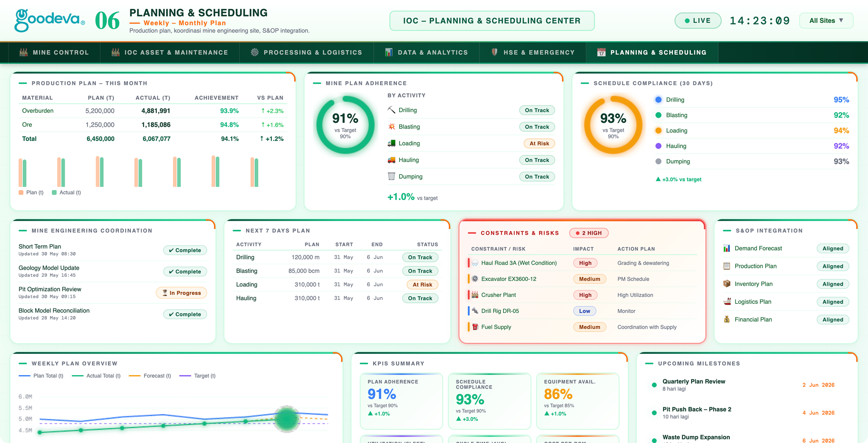Toggle the Actual (t) legend swatch
Viewport: 868px width, 443px height.
coord(54,192)
